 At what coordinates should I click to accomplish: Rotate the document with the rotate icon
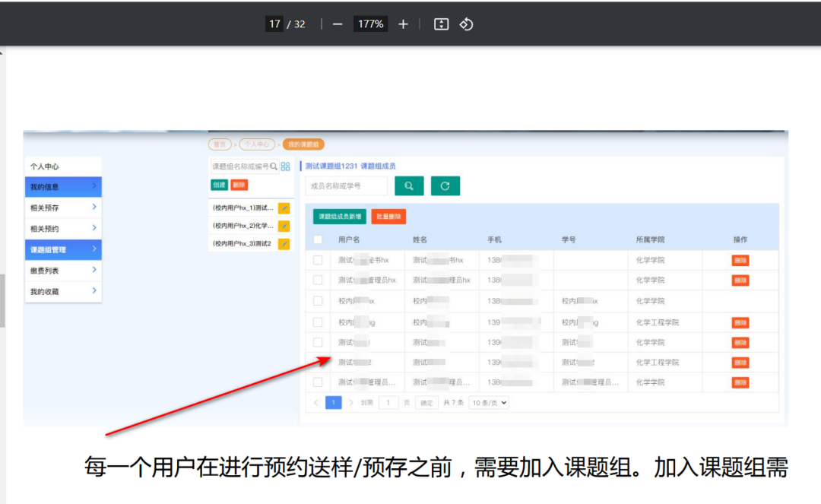[466, 24]
